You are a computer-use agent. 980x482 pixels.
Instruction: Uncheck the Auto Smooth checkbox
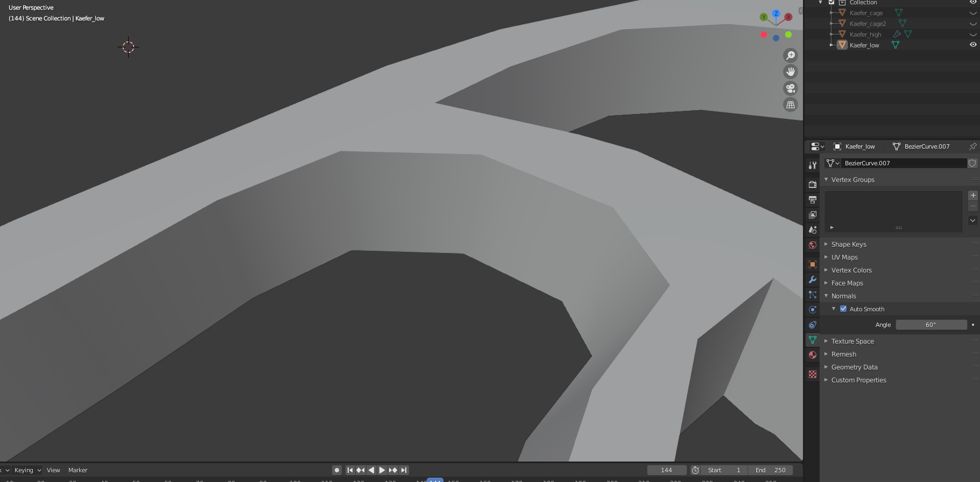(x=843, y=309)
